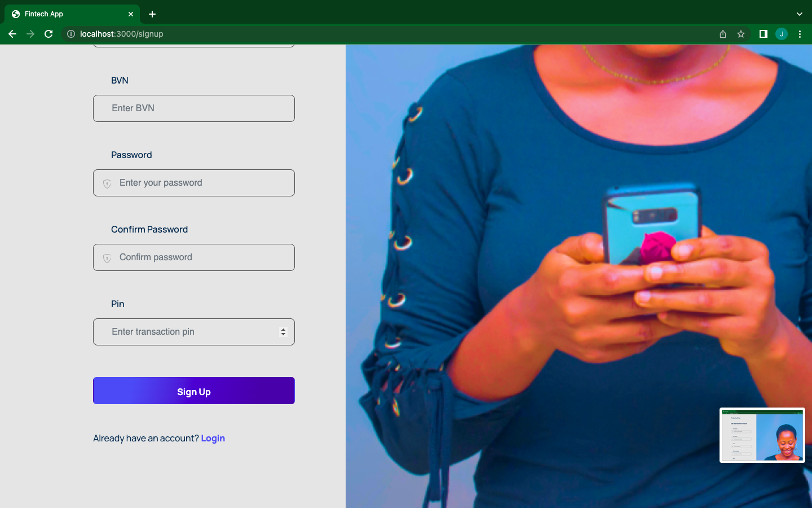Image resolution: width=812 pixels, height=508 pixels.
Task: Click the Pin label
Action: (118, 304)
